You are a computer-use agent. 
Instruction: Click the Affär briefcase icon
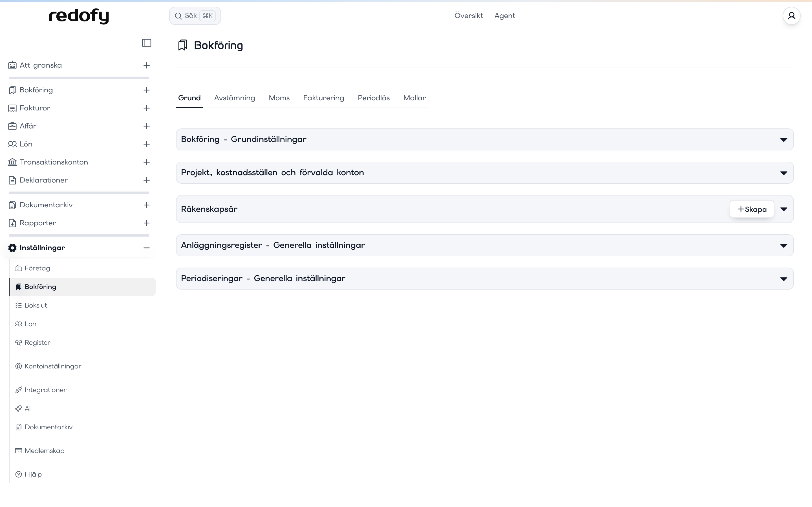tap(12, 126)
